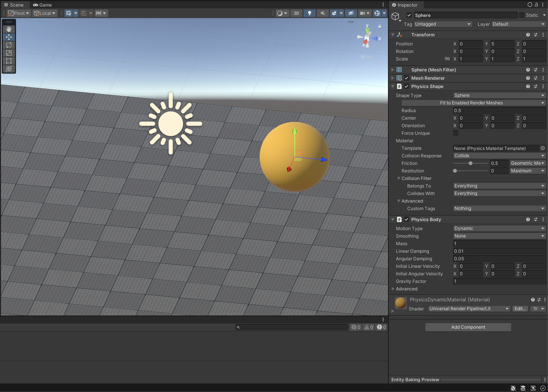This screenshot has width=548, height=392.
Task: Click Edit on PhysicsDynamicMaterial
Action: click(519, 309)
